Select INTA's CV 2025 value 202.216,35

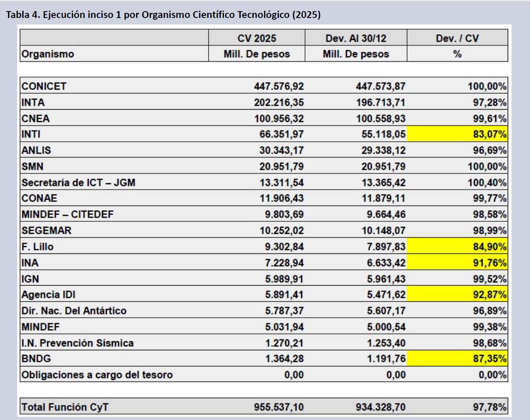click(278, 102)
